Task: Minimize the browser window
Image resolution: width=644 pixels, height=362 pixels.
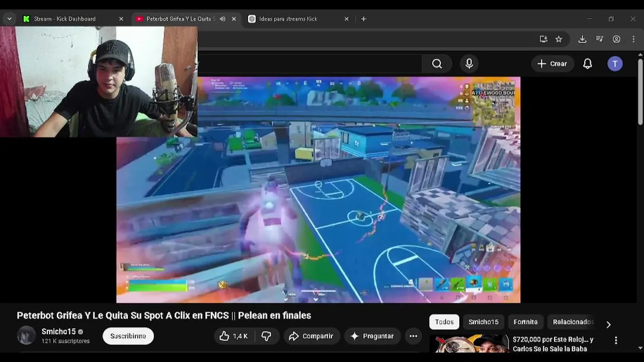Action: click(x=589, y=19)
